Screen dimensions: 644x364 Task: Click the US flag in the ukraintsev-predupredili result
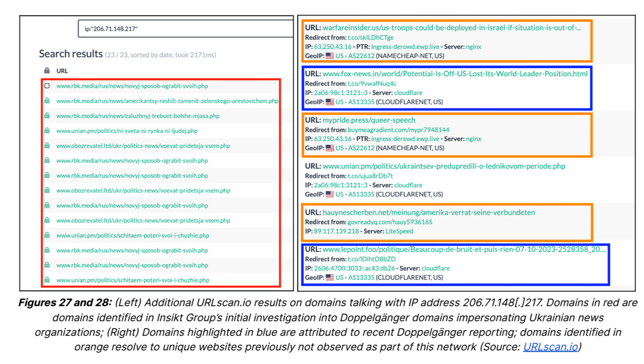tap(330, 194)
